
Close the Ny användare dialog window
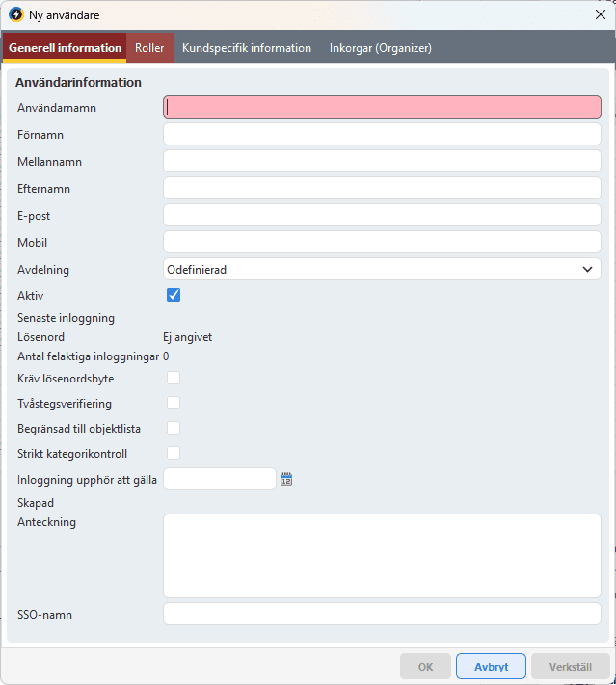(600, 15)
